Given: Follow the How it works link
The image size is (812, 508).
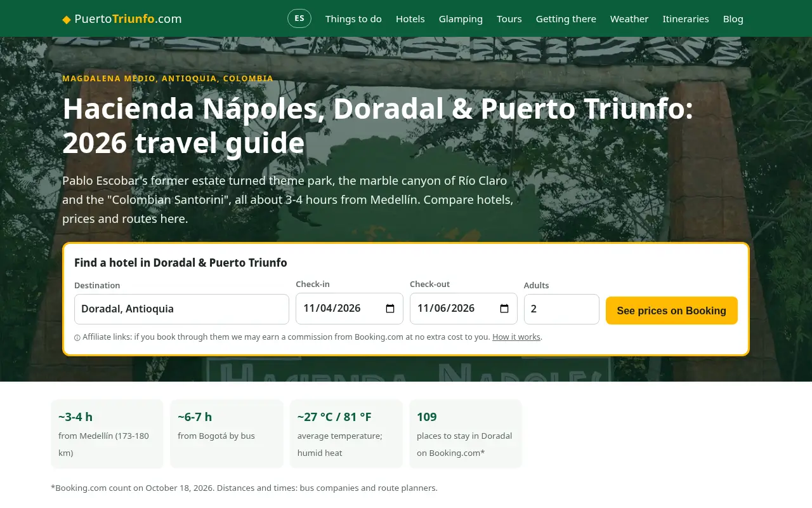Looking at the screenshot, I should coord(516,337).
